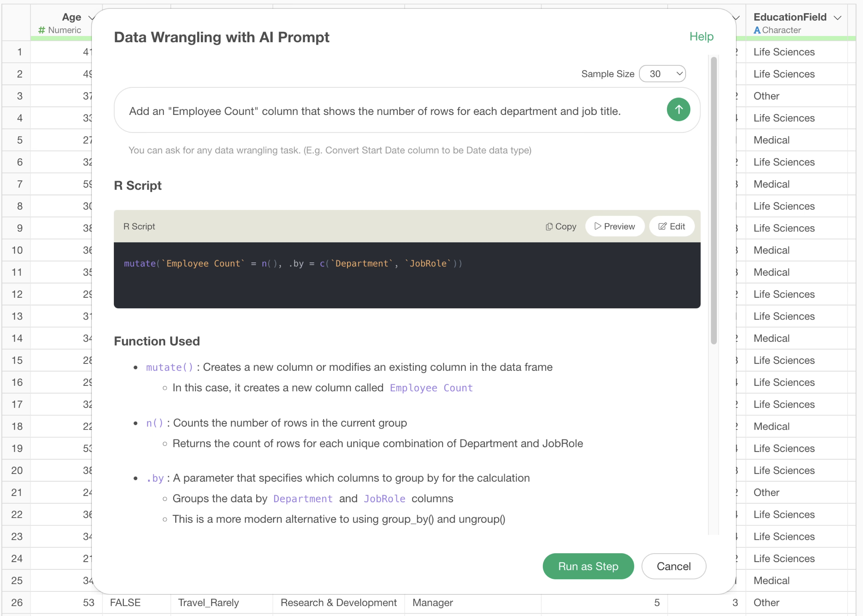Viewport: 863px width, 616px height.
Task: Open the Help link
Action: click(x=701, y=37)
